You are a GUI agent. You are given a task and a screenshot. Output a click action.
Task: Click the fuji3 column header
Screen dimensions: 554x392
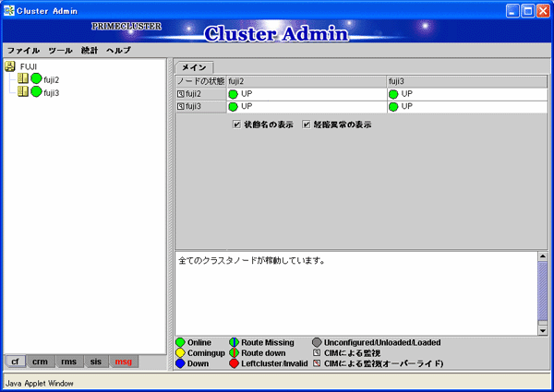467,81
